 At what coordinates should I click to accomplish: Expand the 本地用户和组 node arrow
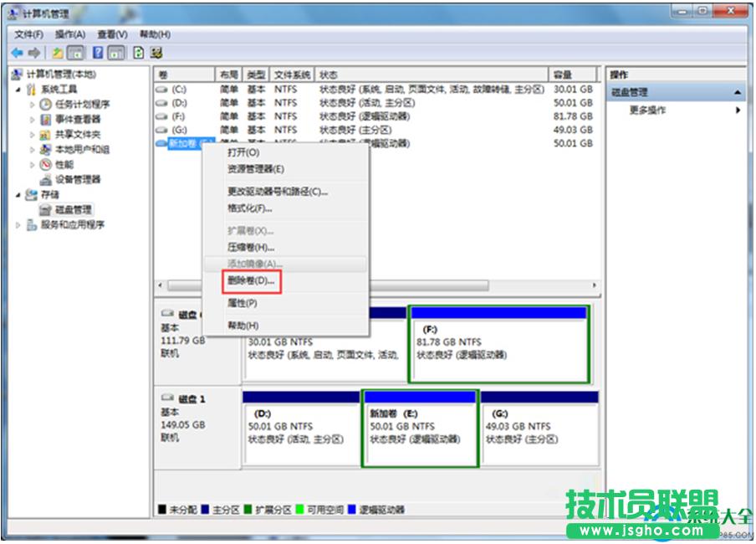[33, 150]
